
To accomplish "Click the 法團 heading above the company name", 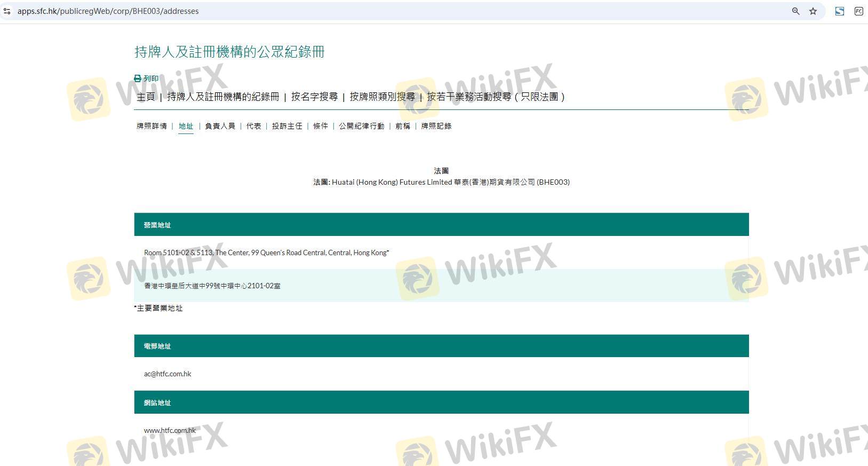I will pyautogui.click(x=441, y=171).
